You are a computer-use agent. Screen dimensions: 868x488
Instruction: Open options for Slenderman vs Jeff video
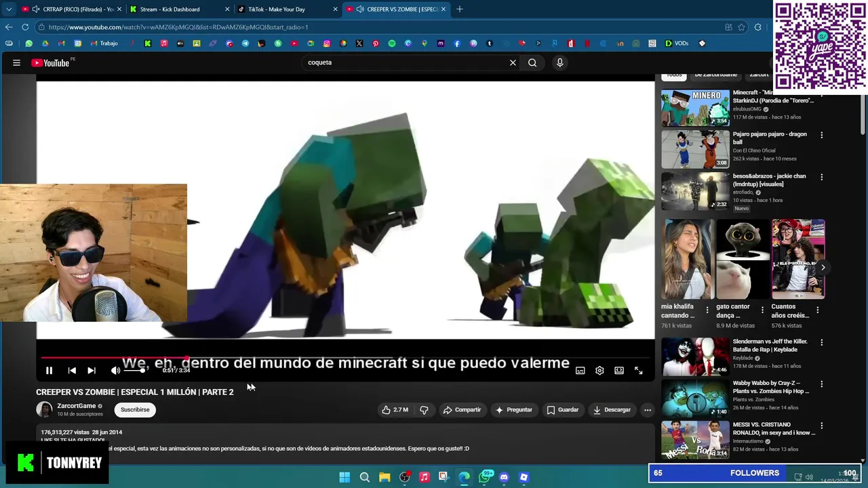(x=822, y=343)
